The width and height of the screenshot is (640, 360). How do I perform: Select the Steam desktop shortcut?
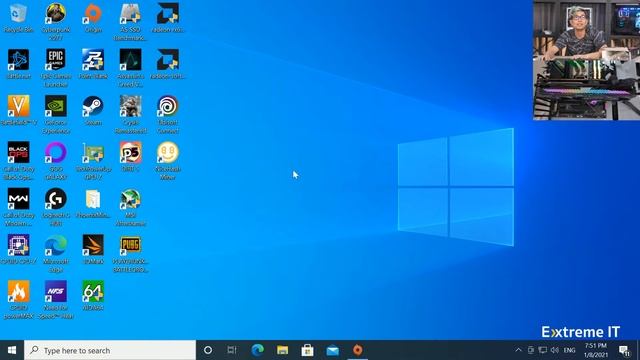pos(93,110)
